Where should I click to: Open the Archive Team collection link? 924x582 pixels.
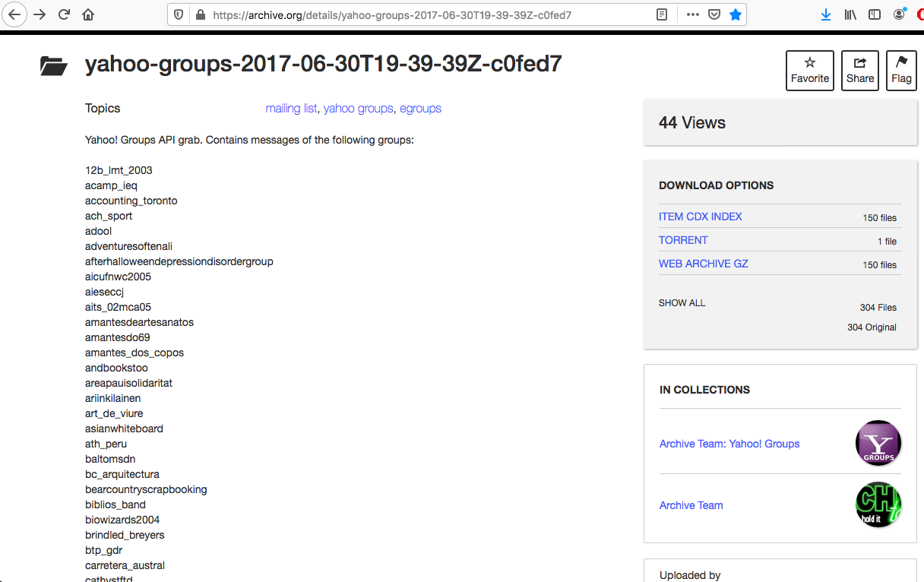click(x=691, y=505)
